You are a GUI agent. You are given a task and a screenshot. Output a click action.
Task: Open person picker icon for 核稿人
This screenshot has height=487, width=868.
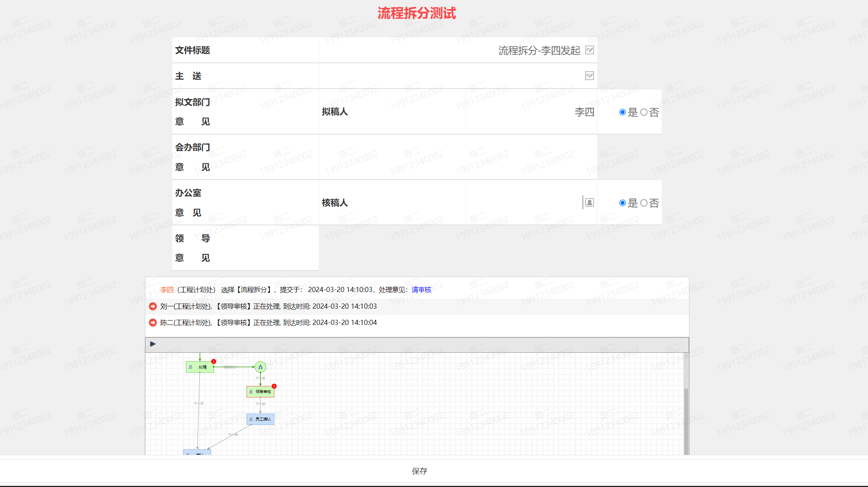tap(589, 203)
